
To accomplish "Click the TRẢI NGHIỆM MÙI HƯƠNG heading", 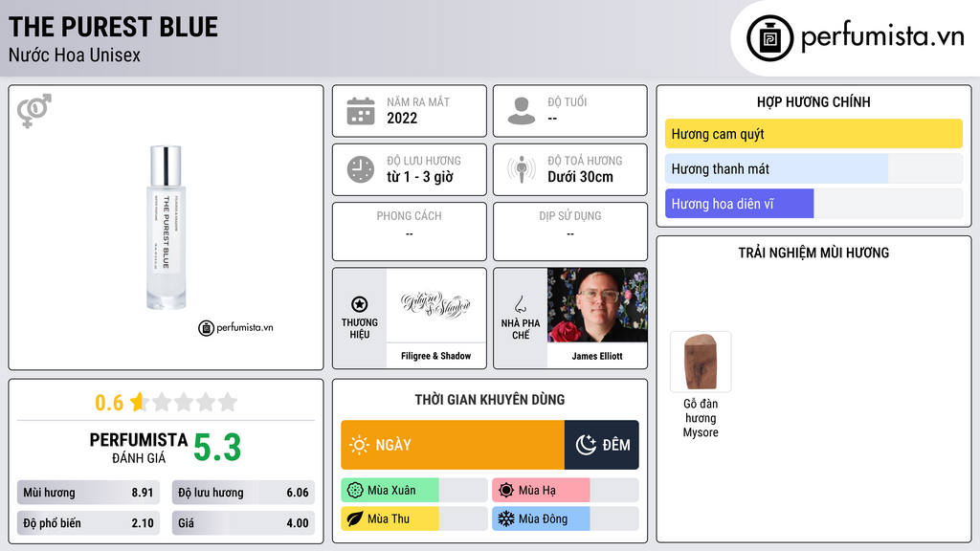I will point(813,253).
